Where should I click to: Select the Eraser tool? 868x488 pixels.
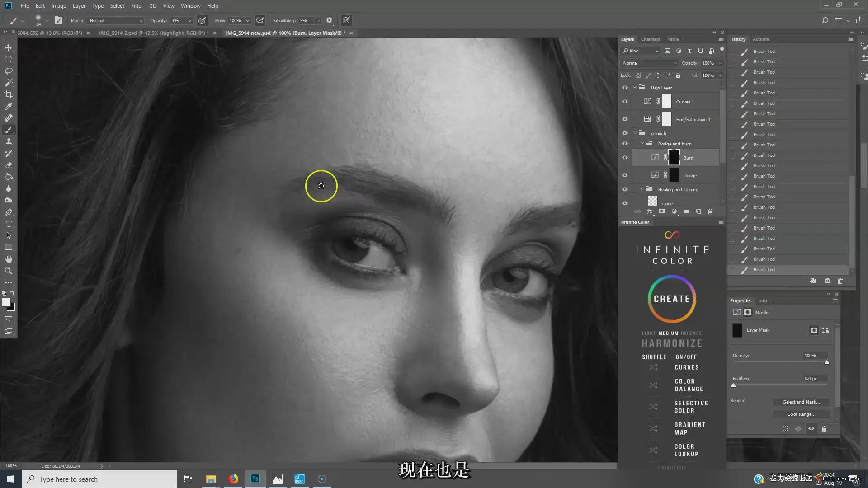9,165
